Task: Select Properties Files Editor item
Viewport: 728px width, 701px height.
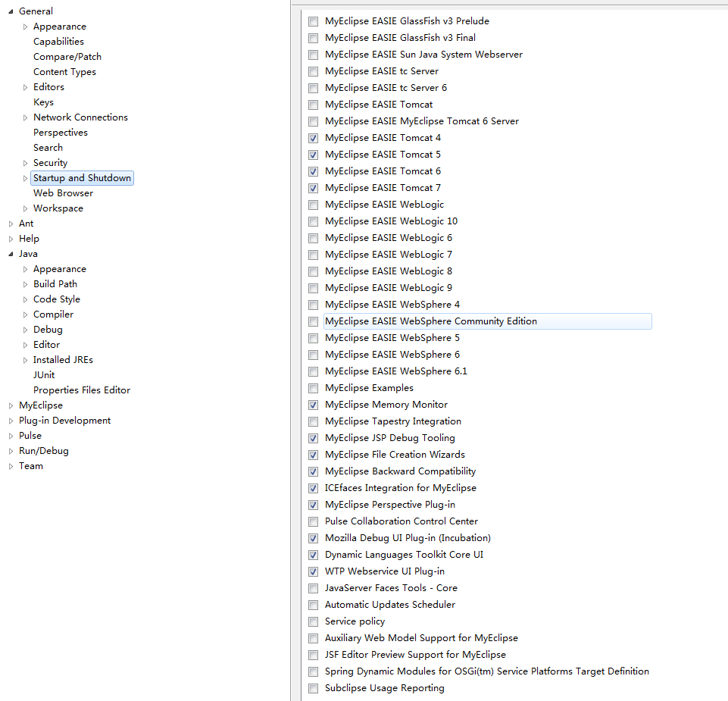Action: (82, 390)
